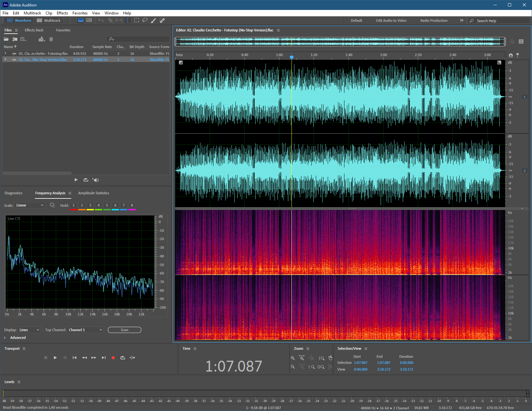
Task: Select the Lasso Selection tool
Action: [145, 20]
